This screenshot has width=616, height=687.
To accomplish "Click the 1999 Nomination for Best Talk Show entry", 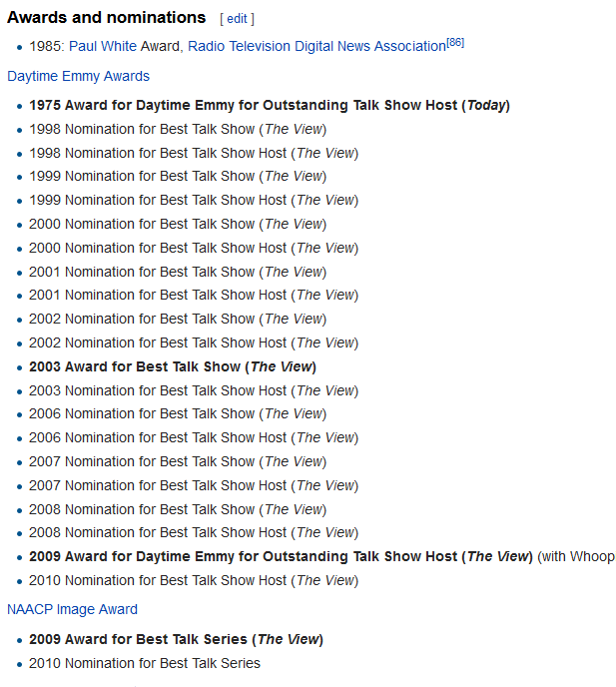I will [177, 176].
